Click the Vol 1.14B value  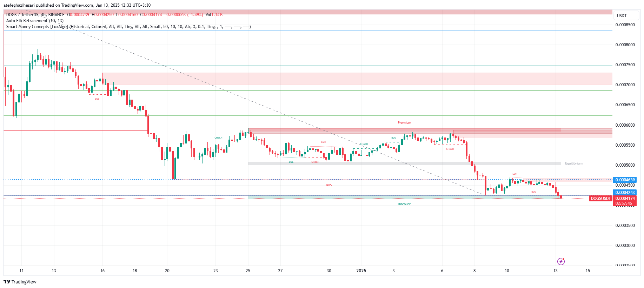click(214, 15)
